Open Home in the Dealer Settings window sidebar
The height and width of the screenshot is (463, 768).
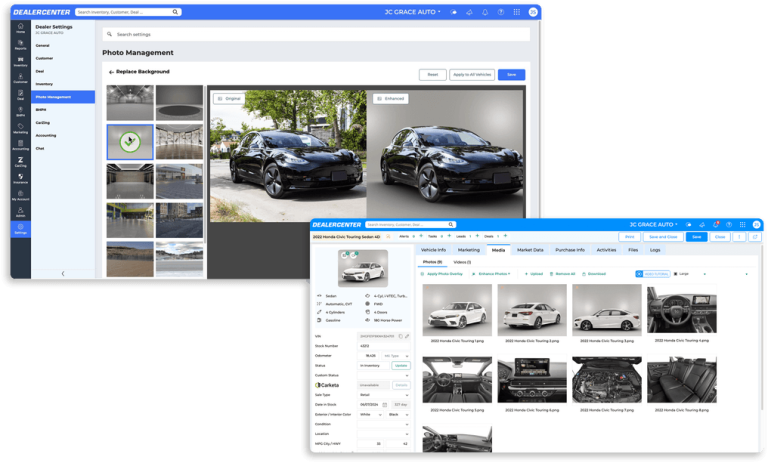[20, 28]
